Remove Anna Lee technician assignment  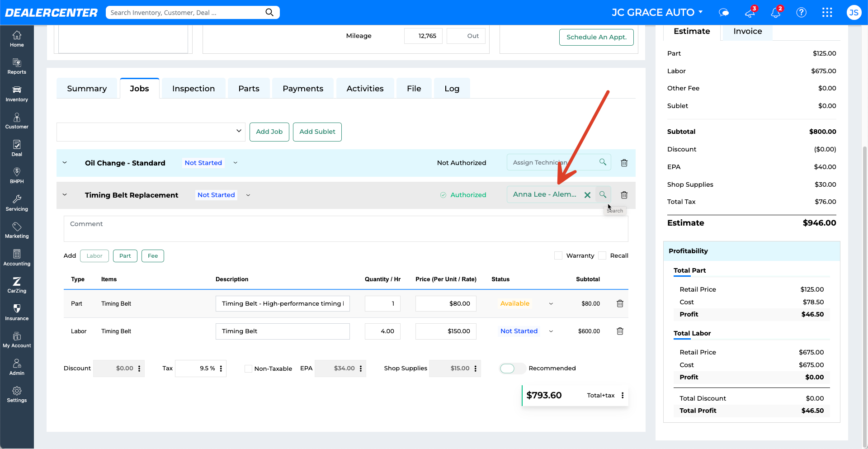587,195
